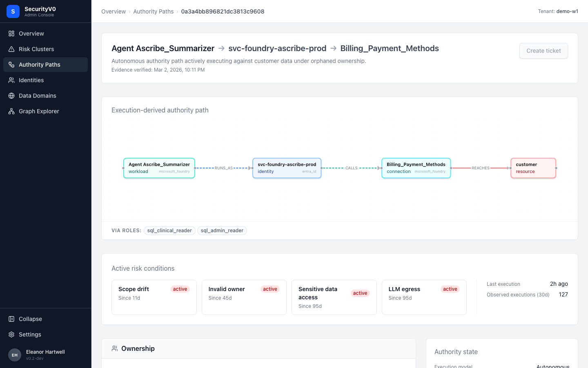This screenshot has width=588, height=368.
Task: Click the CALLS edge label
Action: coord(352,168)
